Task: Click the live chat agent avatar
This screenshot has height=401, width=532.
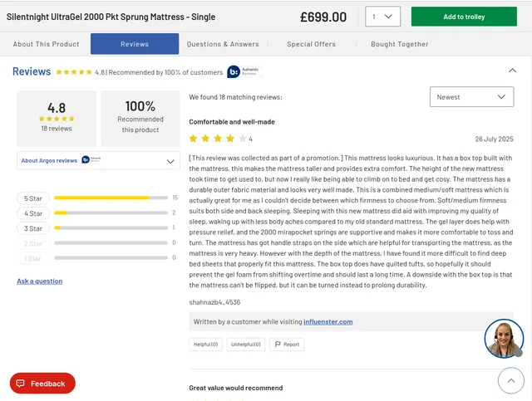Action: (504, 338)
